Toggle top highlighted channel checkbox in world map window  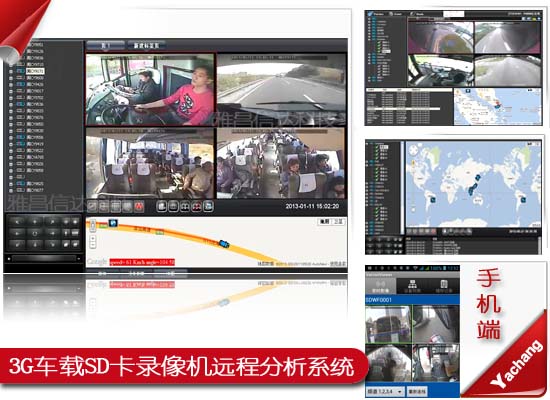(x=377, y=147)
